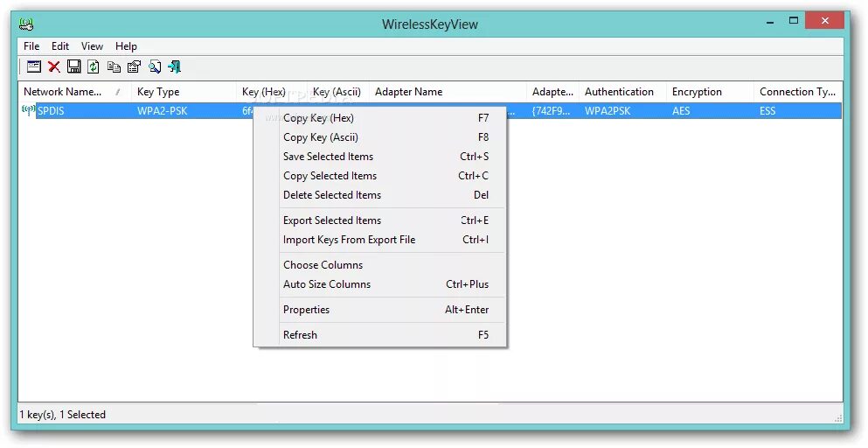Select Copy Selected Items in context menu

click(x=379, y=176)
